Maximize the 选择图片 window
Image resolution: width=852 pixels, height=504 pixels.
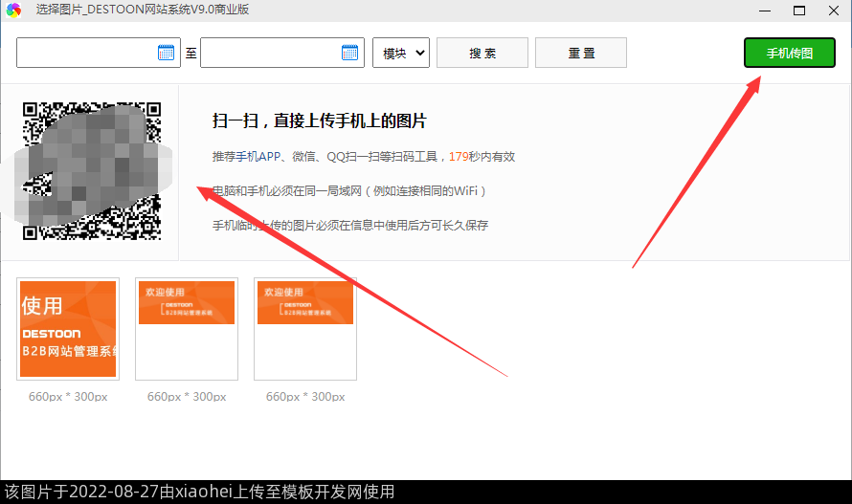[798, 10]
